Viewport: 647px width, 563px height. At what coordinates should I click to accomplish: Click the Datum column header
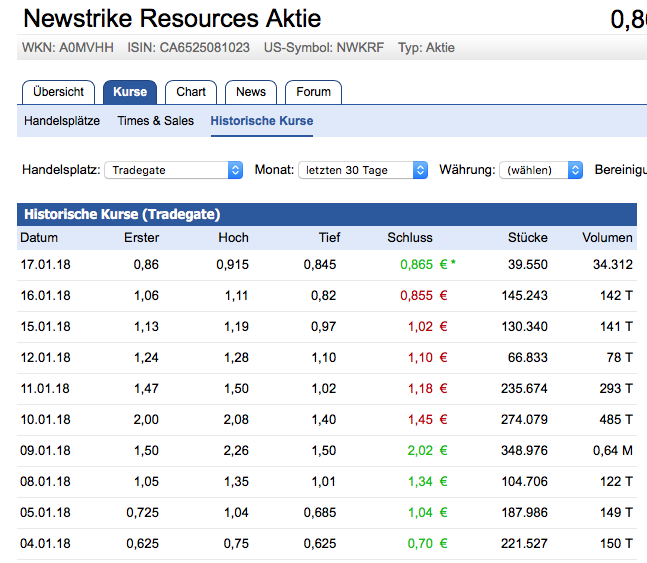coord(39,238)
